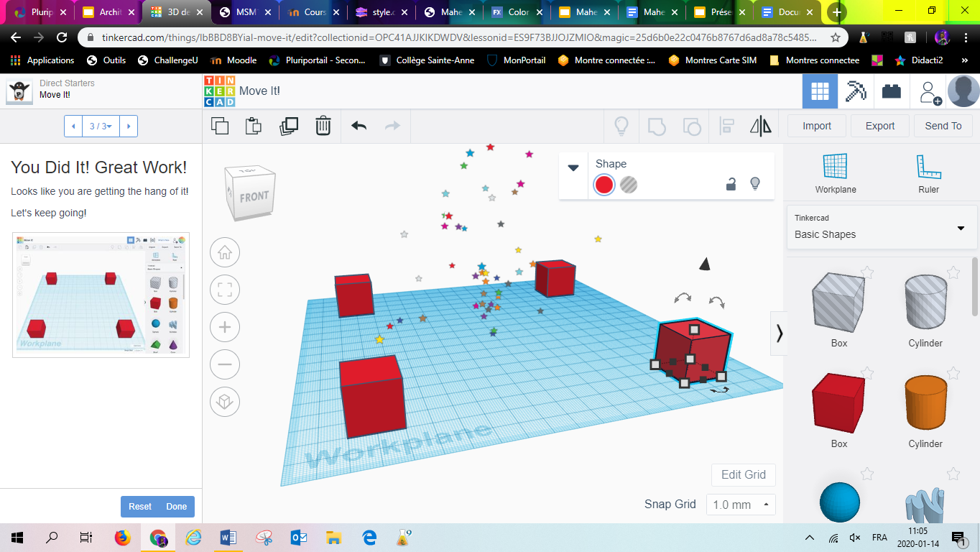Switch to the Cours browser tab

[x=309, y=12]
